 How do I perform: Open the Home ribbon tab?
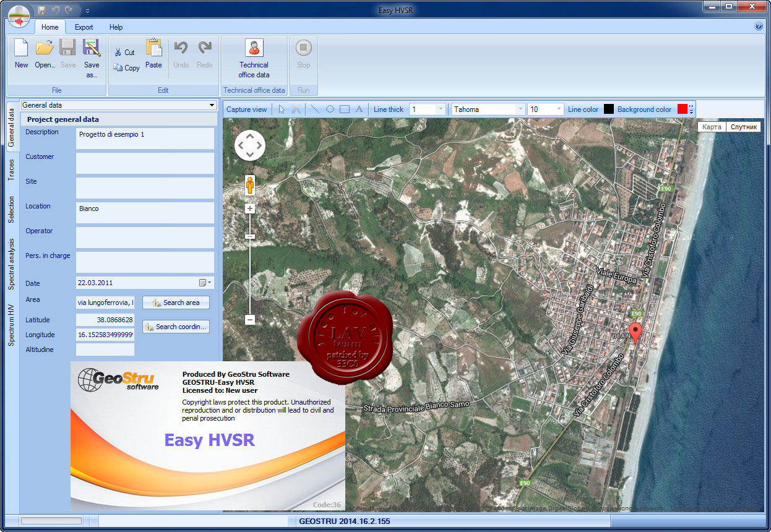[x=50, y=27]
